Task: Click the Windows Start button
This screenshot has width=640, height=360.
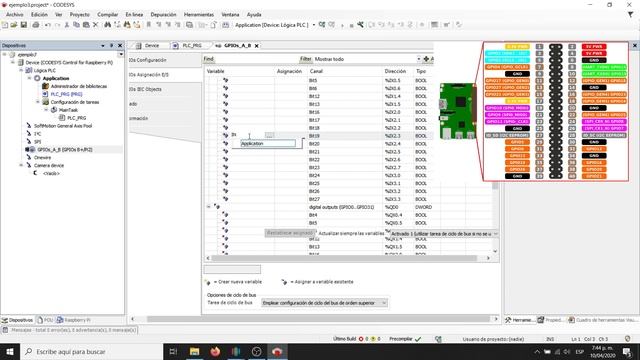Action: (10, 351)
